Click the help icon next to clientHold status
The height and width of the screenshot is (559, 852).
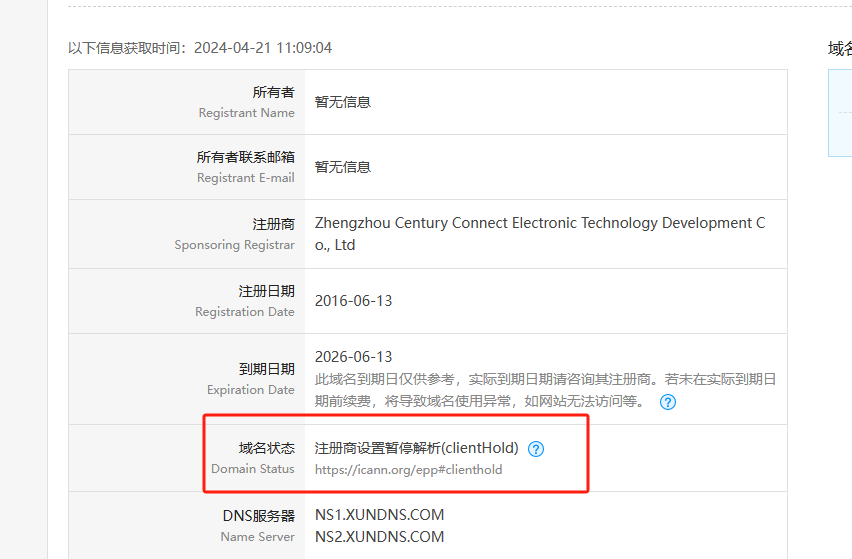536,449
